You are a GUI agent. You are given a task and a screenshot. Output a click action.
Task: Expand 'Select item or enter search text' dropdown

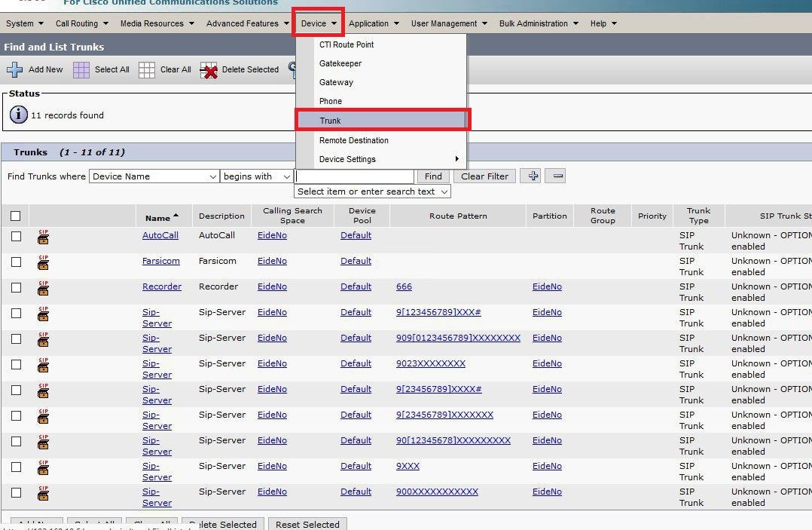[x=372, y=191]
